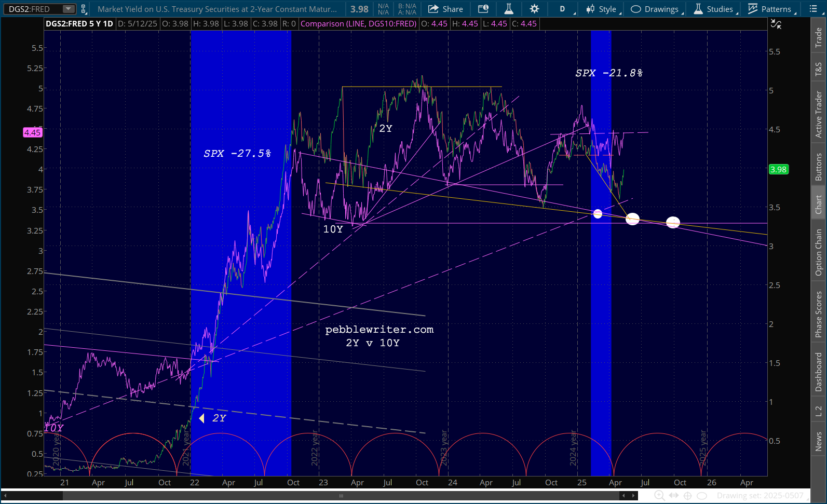Toggle the Active Trader side panel
Viewport: 827px width, 504px height.
[x=819, y=115]
